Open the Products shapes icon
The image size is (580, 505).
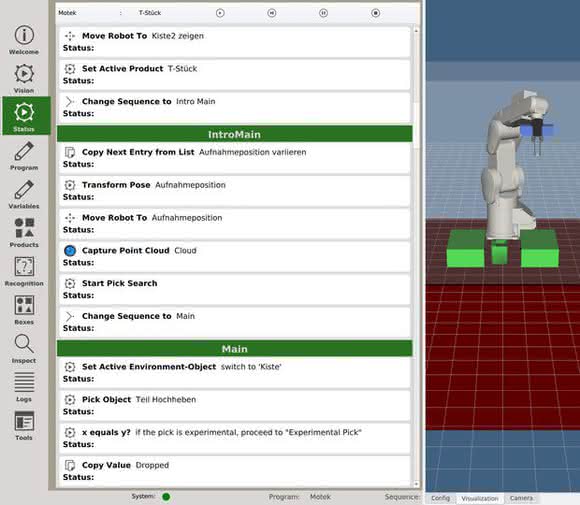coord(24,233)
